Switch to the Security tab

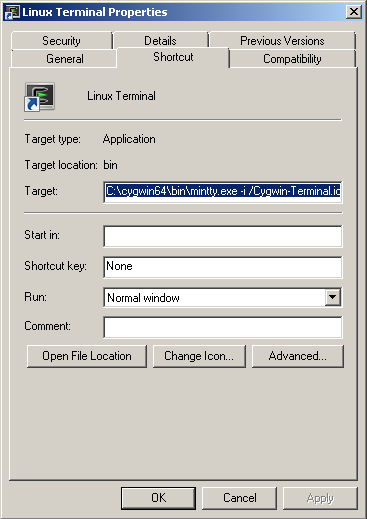point(61,41)
